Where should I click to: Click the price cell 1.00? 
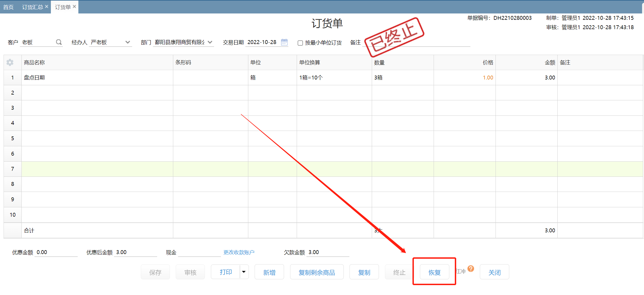[x=465, y=78]
